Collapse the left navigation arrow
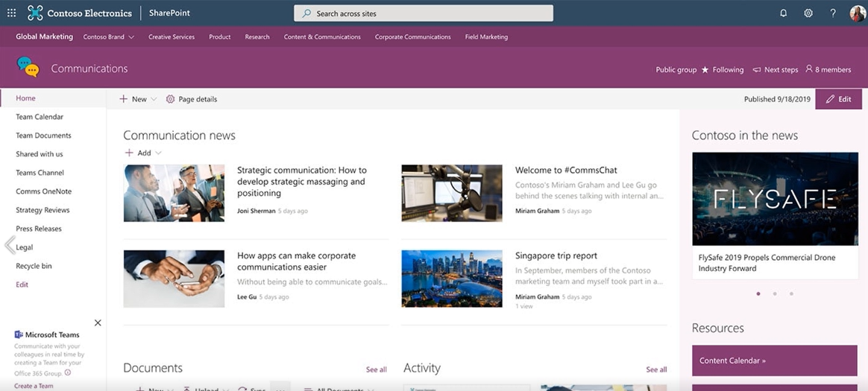This screenshot has width=868, height=391. pyautogui.click(x=10, y=244)
